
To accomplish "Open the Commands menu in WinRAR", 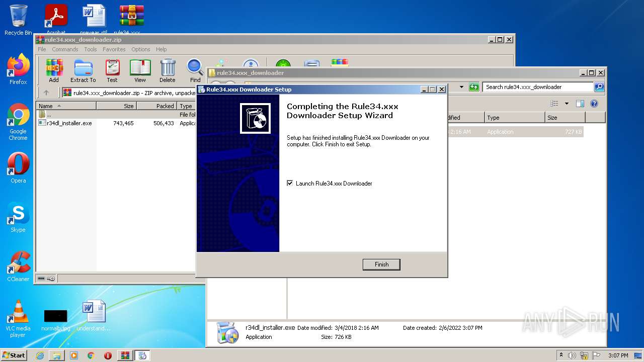I will (x=65, y=49).
